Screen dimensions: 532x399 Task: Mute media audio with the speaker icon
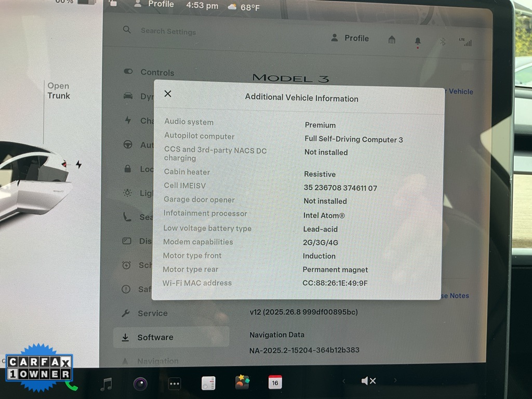[x=369, y=380]
